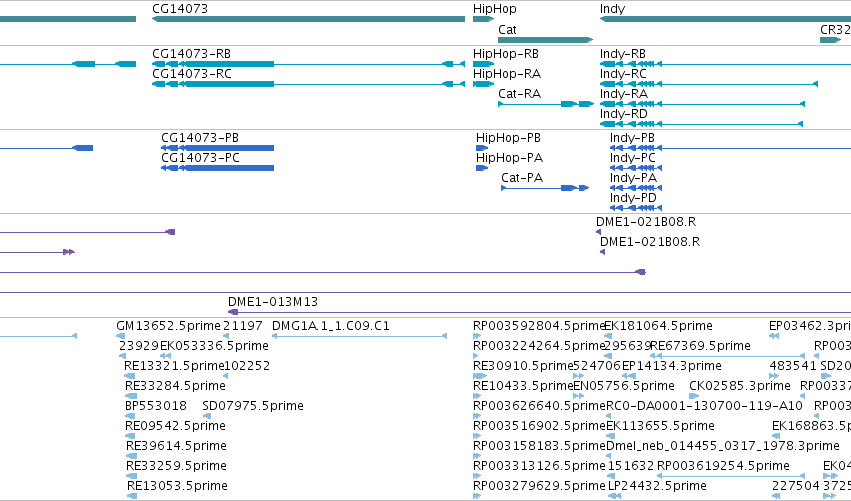
Task: Click EST label GM13652.5prime
Action: pos(168,327)
